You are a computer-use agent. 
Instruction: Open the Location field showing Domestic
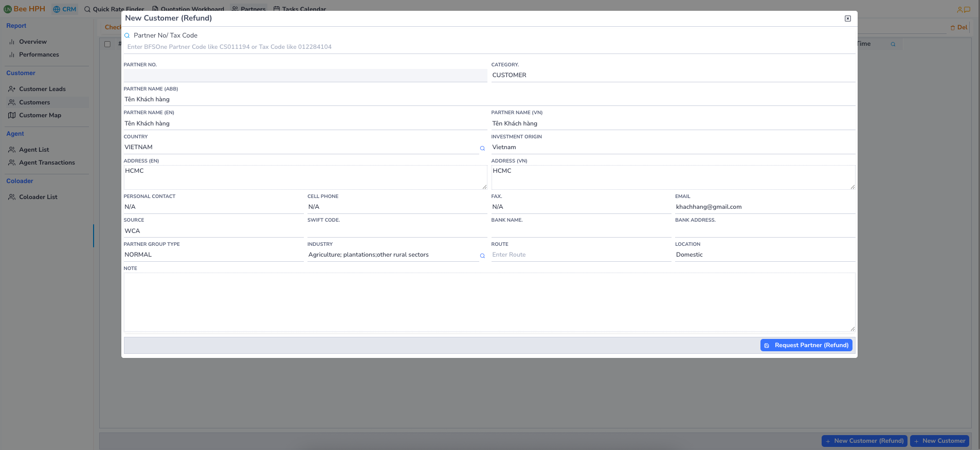(x=765, y=255)
